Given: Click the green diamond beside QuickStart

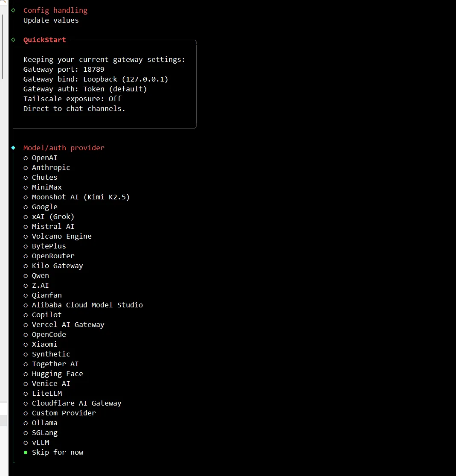Looking at the screenshot, I should coord(13,40).
